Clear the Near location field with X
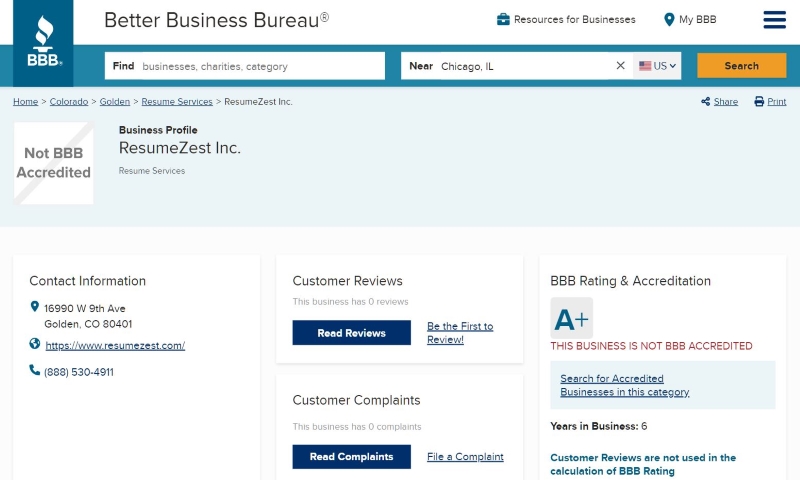Screen dimensions: 800x480 [x=620, y=65]
